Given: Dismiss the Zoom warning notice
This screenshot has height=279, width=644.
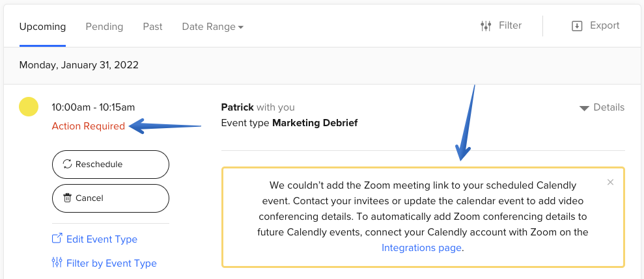Looking at the screenshot, I should click(610, 182).
